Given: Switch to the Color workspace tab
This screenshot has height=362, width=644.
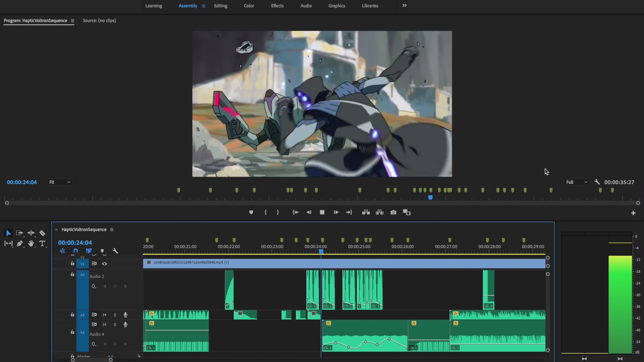Looking at the screenshot, I should 249,6.
